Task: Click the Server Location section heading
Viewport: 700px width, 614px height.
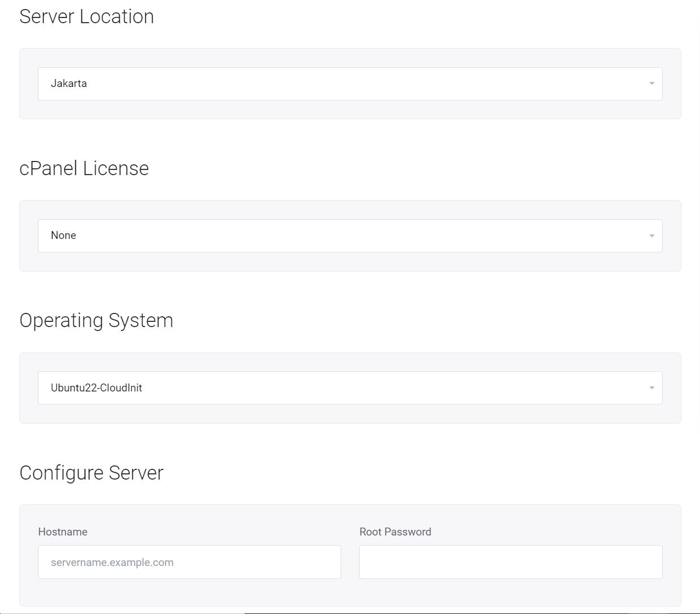Action: [x=86, y=16]
